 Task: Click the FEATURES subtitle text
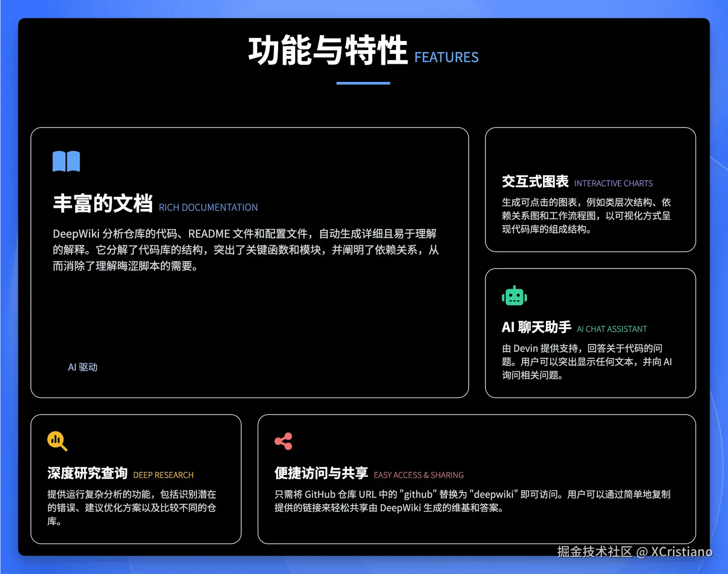point(446,58)
